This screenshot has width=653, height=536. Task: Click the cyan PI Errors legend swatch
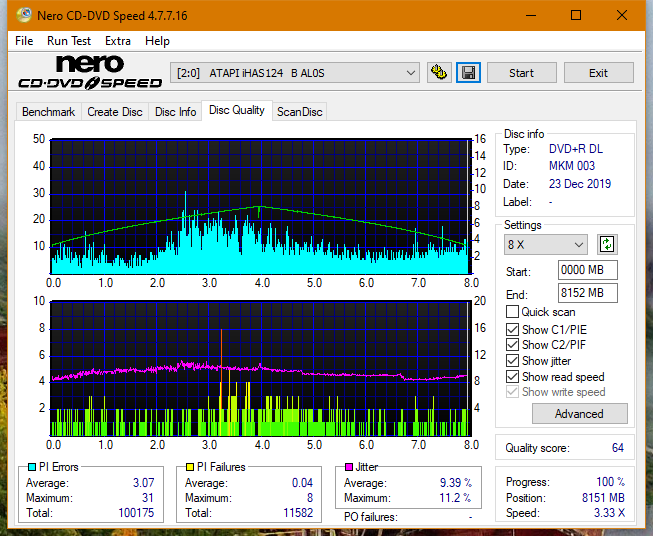(32, 467)
